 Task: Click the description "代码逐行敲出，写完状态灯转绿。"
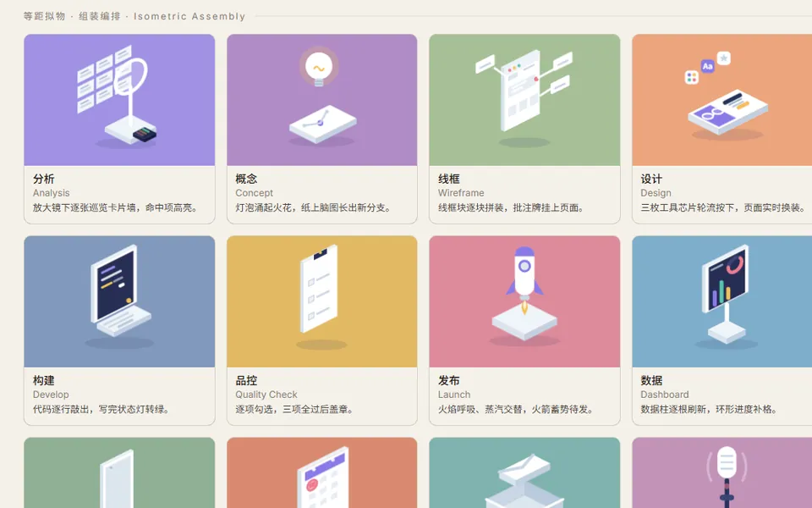103,409
